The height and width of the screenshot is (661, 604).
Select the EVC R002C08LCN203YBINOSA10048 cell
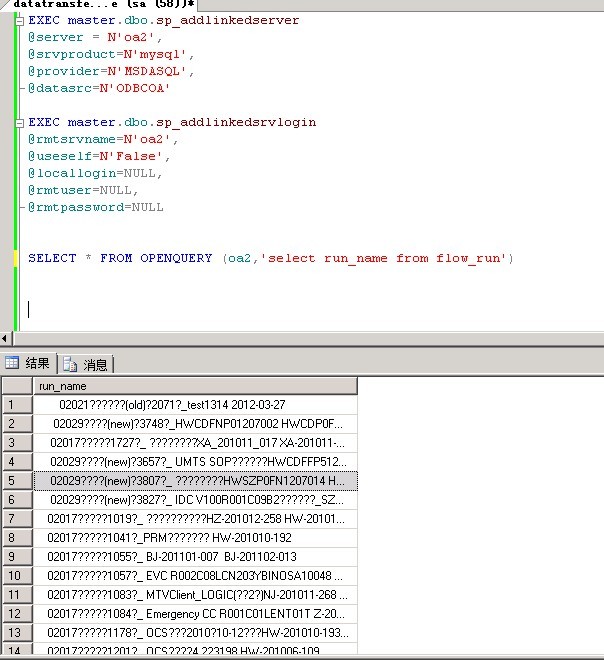point(195,575)
